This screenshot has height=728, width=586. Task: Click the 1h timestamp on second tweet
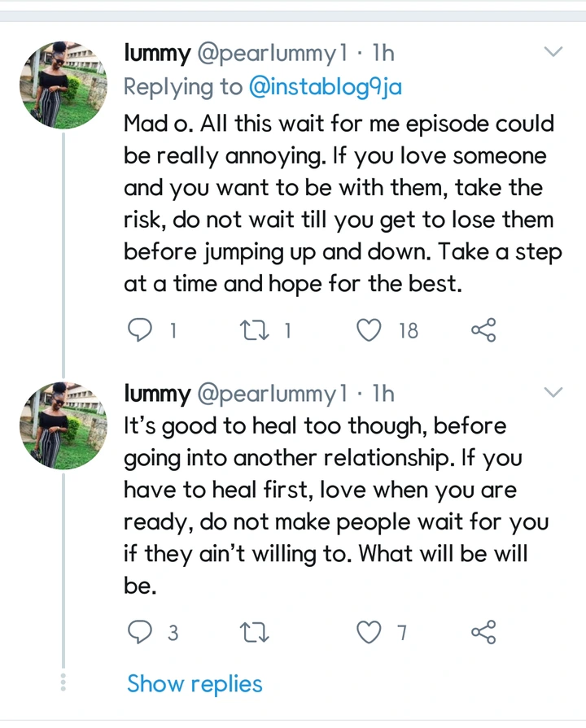click(383, 394)
